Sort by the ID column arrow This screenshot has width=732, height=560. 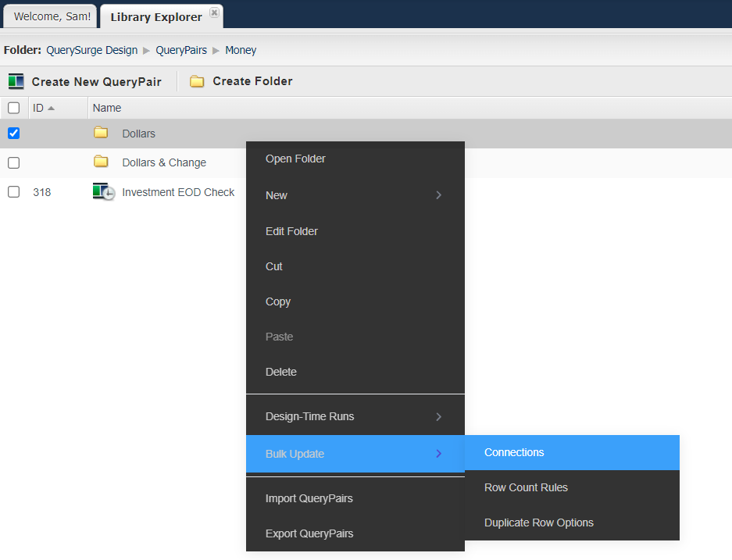(52, 109)
